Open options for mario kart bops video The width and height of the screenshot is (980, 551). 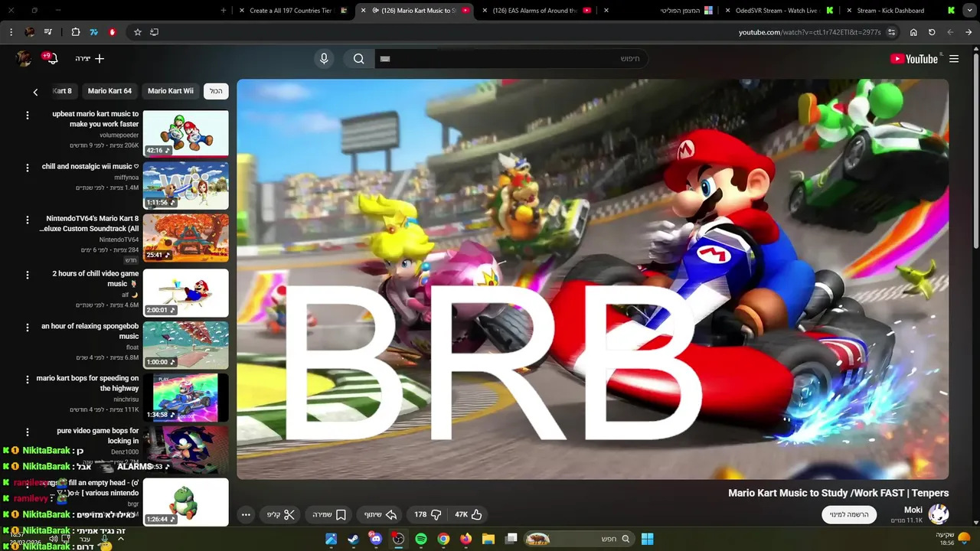tap(28, 380)
